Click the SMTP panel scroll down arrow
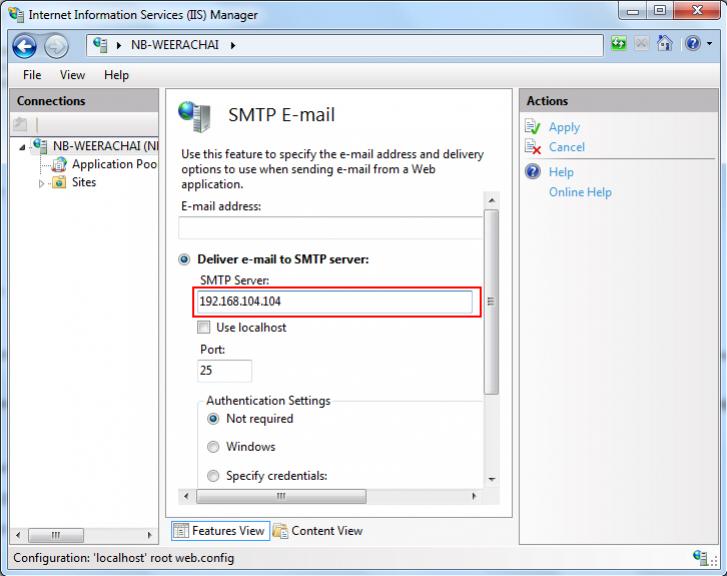727x576 pixels. click(491, 479)
